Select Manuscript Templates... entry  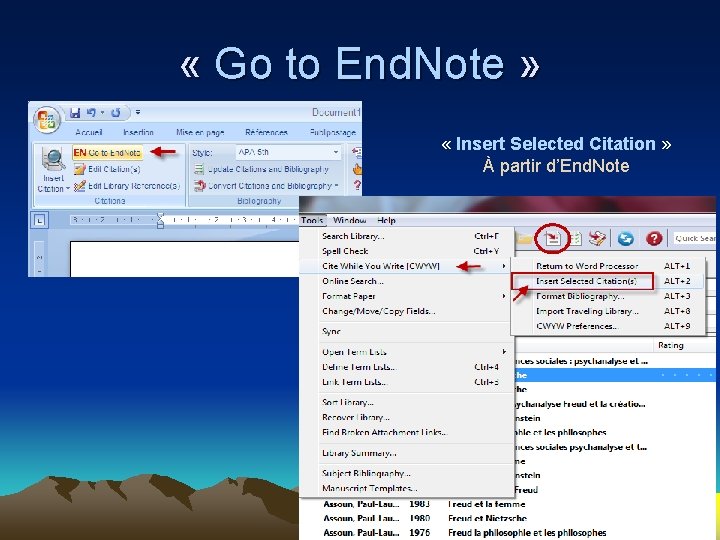click(x=407, y=489)
